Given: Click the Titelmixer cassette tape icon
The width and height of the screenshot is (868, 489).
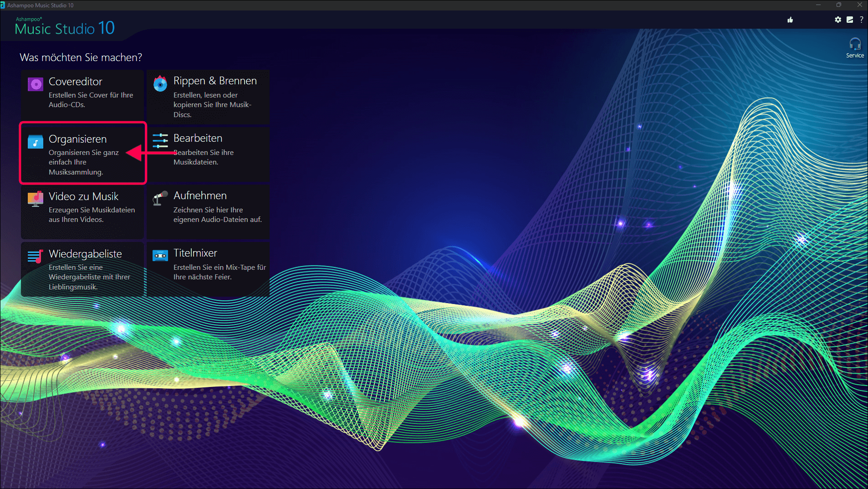Looking at the screenshot, I should [x=160, y=256].
